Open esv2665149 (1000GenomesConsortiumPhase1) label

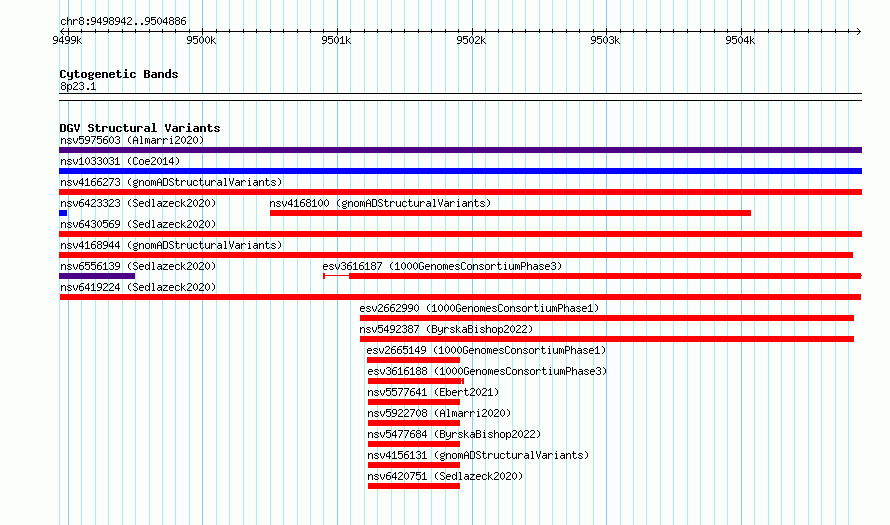coord(486,350)
